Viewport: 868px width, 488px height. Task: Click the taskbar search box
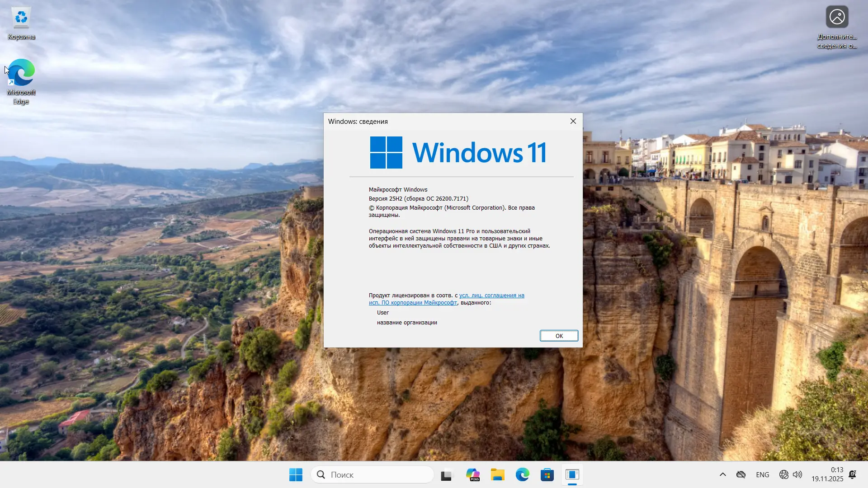point(373,474)
